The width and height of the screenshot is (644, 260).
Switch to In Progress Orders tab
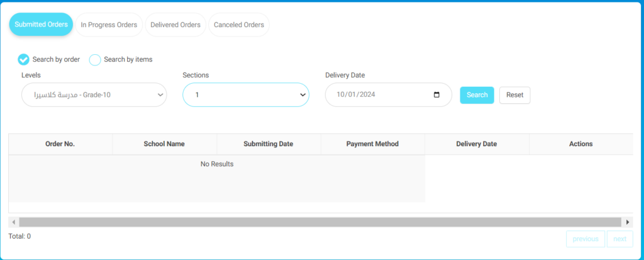point(109,25)
